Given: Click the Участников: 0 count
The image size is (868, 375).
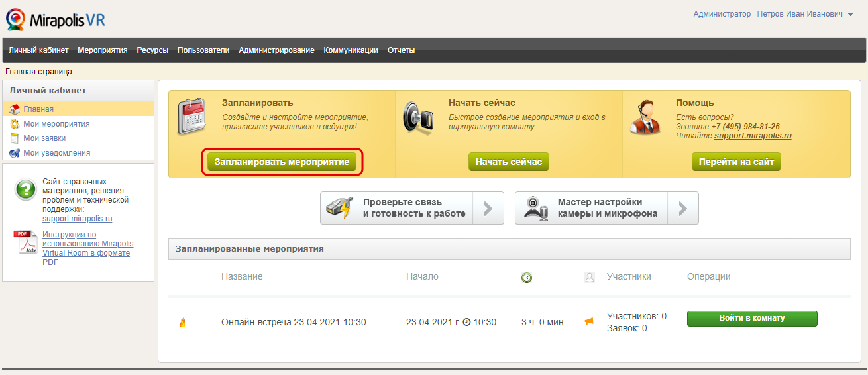Looking at the screenshot, I should [637, 316].
